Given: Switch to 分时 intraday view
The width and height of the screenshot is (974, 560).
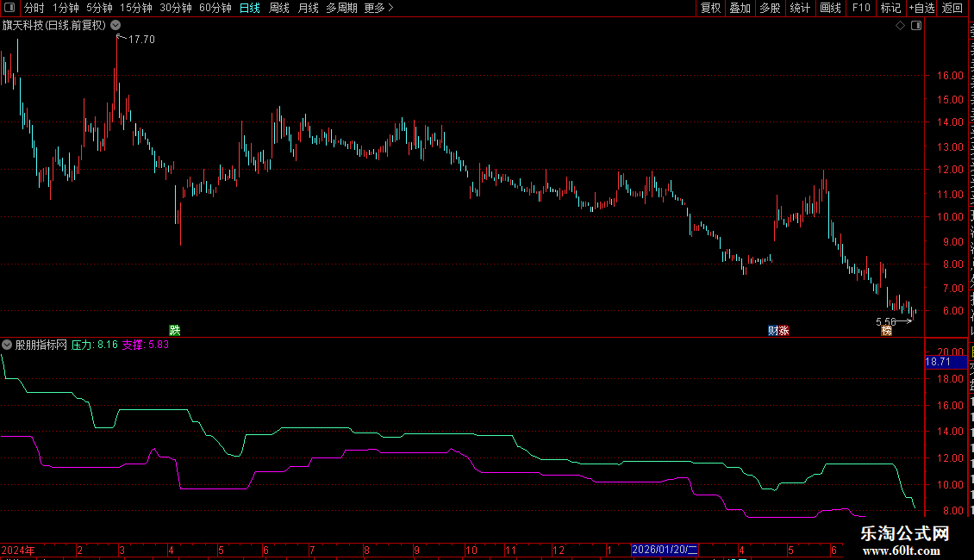Looking at the screenshot, I should (34, 8).
